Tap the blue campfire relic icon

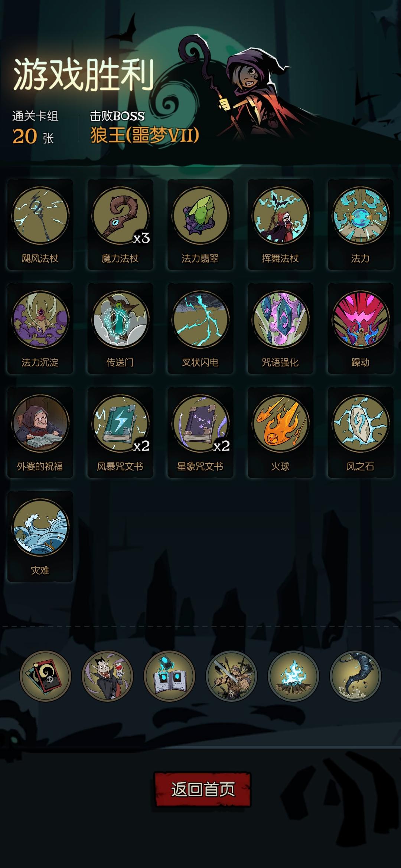[x=293, y=676]
